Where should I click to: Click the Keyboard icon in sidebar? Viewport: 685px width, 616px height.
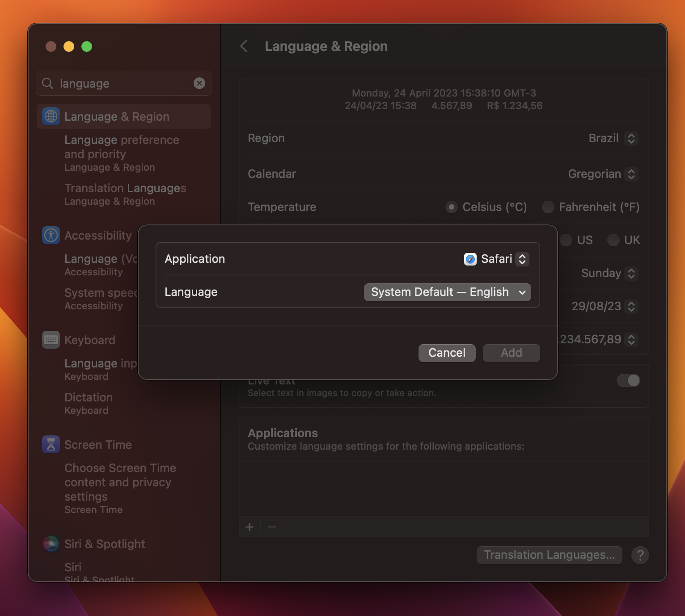point(51,340)
